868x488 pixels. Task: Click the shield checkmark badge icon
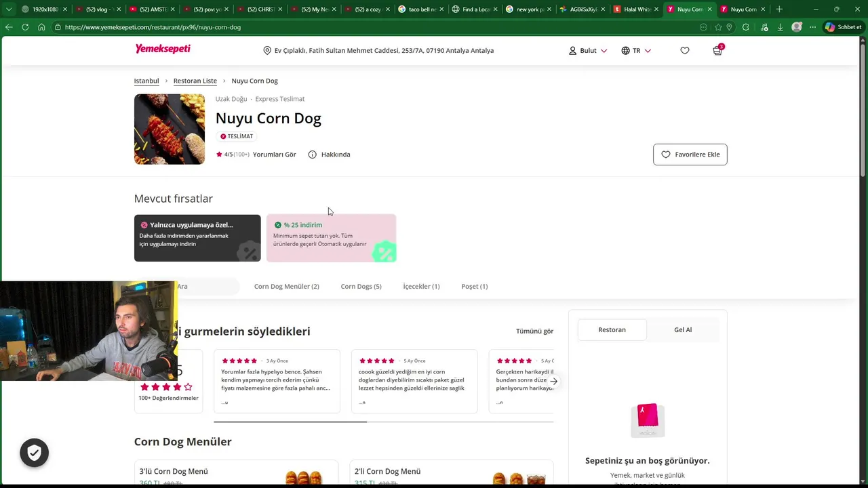click(35, 453)
